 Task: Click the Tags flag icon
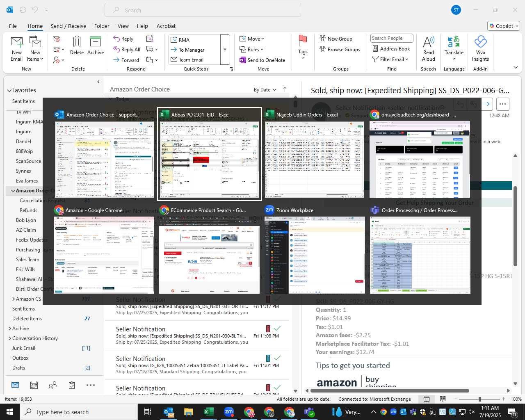point(303,41)
